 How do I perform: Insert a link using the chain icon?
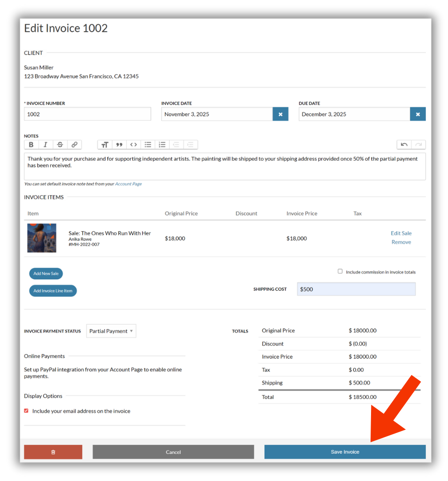click(x=74, y=144)
